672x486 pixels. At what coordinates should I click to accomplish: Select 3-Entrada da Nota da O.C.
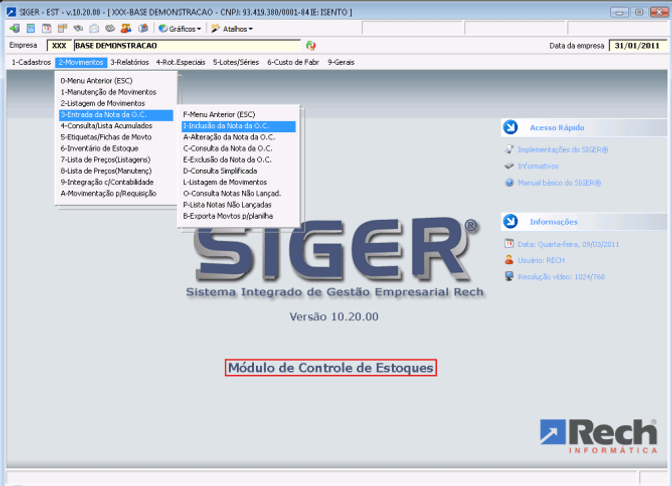116,114
